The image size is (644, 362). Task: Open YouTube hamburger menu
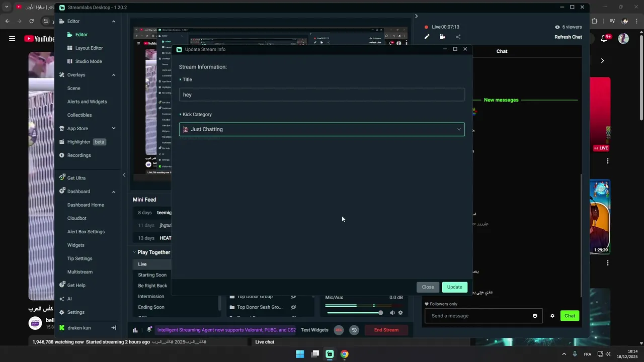[x=12, y=39]
